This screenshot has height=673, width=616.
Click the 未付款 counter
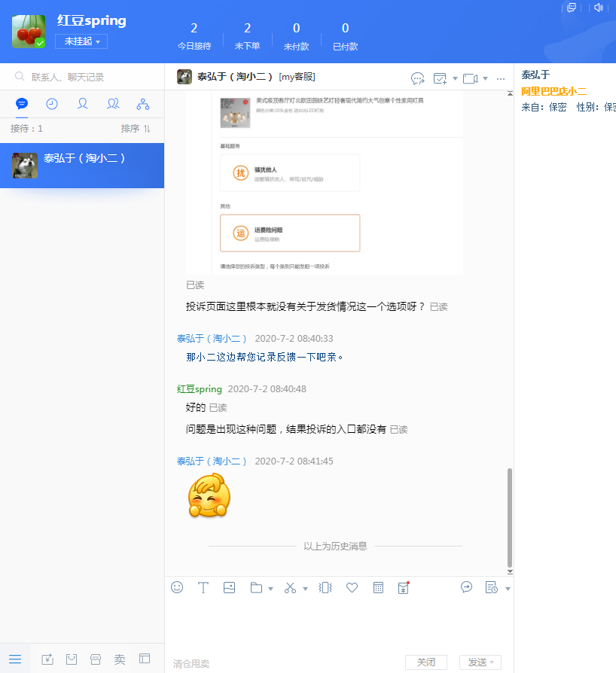[296, 36]
